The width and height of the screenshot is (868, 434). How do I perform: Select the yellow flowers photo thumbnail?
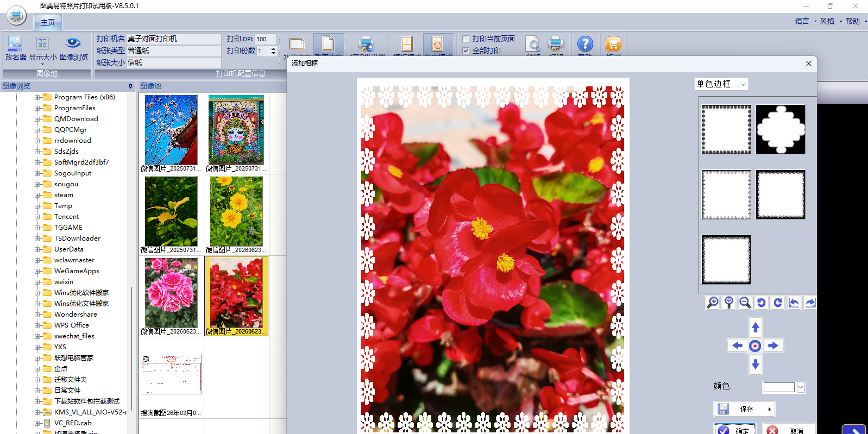coord(236,211)
